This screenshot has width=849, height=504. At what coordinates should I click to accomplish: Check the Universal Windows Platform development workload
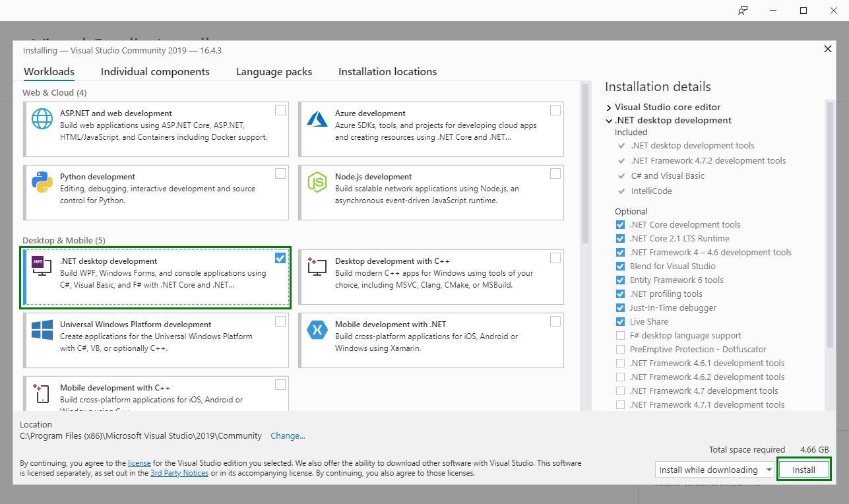(280, 321)
